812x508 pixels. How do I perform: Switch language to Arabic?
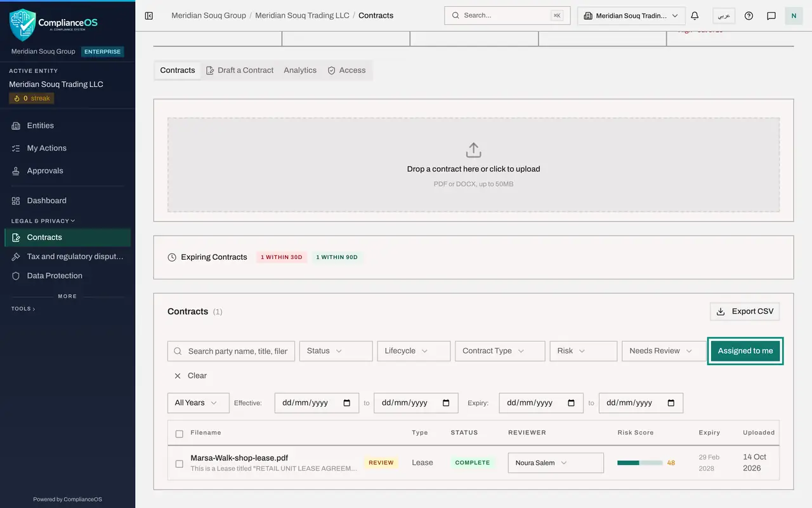pos(724,16)
